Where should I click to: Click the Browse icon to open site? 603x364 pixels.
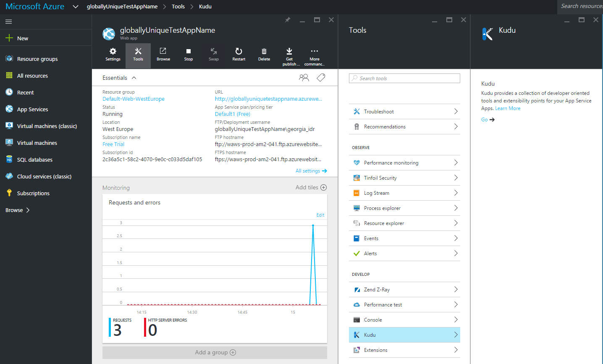click(x=163, y=54)
